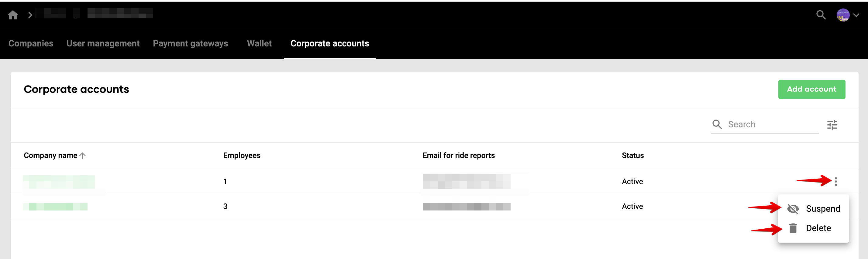Switch to the Companies tab
The image size is (868, 259).
point(31,43)
